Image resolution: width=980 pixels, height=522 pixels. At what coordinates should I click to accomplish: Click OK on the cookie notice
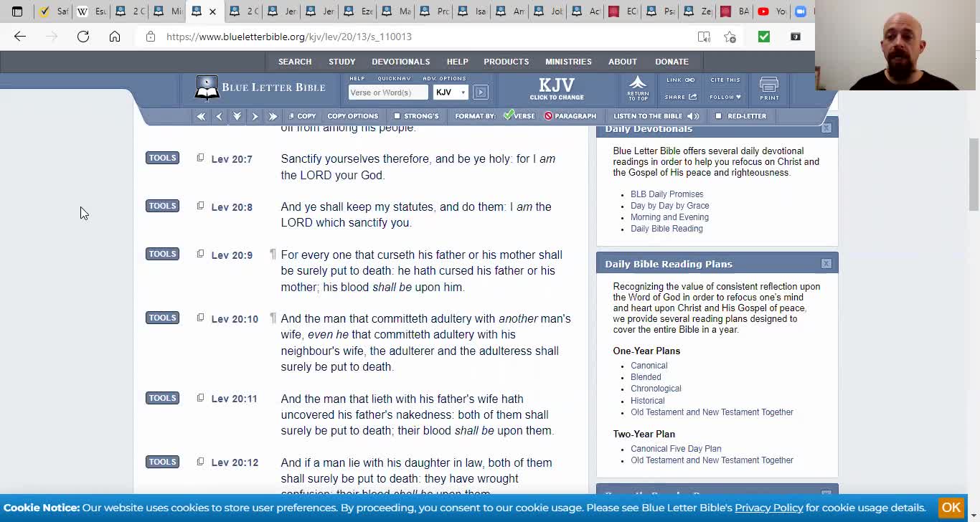tap(951, 507)
